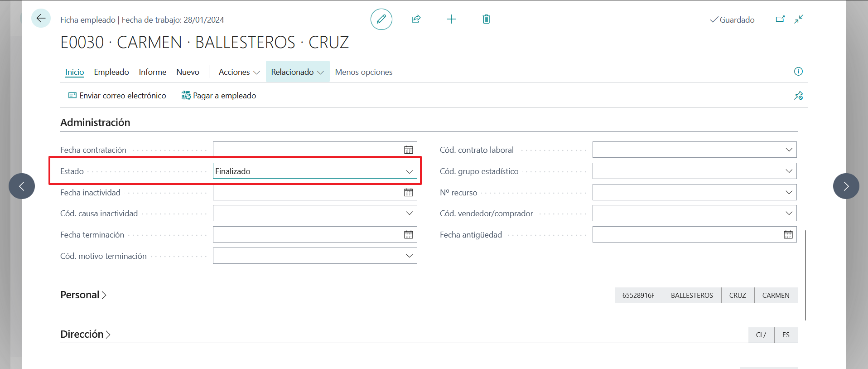The height and width of the screenshot is (369, 868).
Task: Click the information circle icon
Action: point(798,72)
